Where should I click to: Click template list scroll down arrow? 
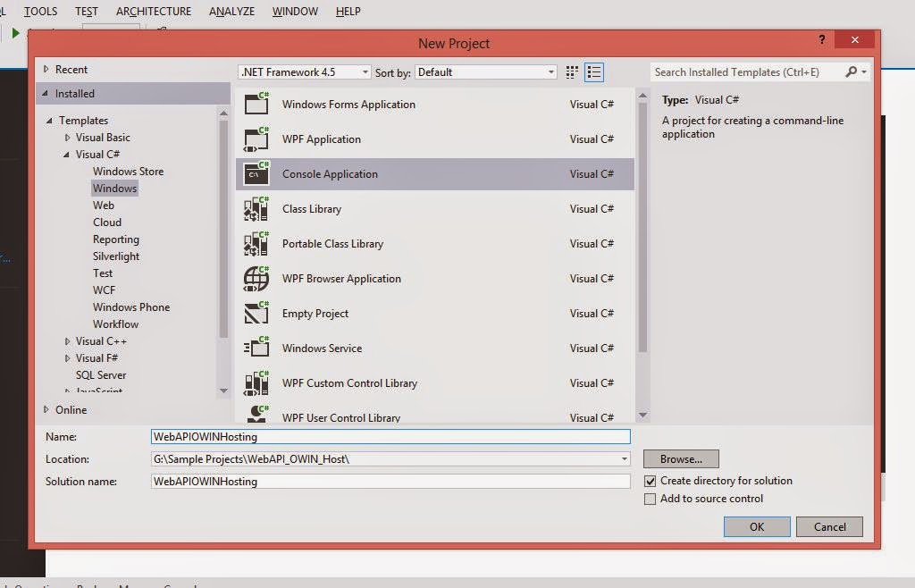tap(642, 416)
